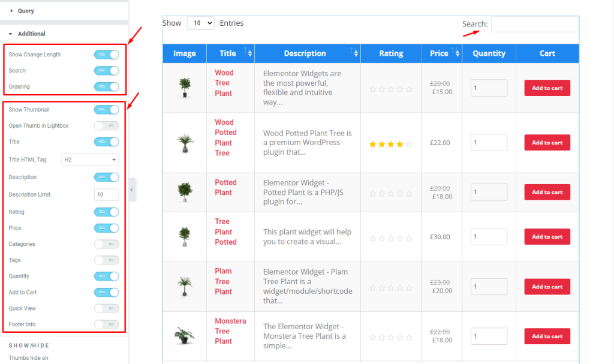This screenshot has width=614, height=364.
Task: Disable the Ordering switch
Action: point(107,86)
